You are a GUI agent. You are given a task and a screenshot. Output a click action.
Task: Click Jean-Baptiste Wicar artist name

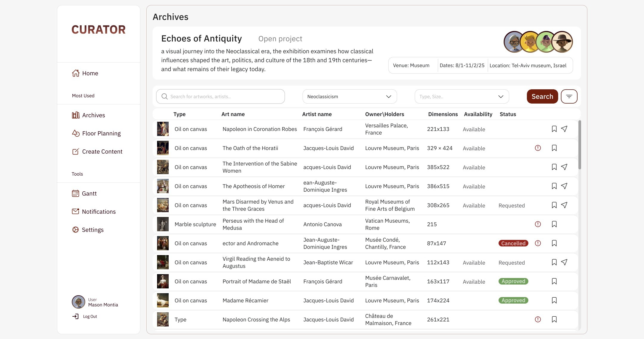click(x=328, y=262)
